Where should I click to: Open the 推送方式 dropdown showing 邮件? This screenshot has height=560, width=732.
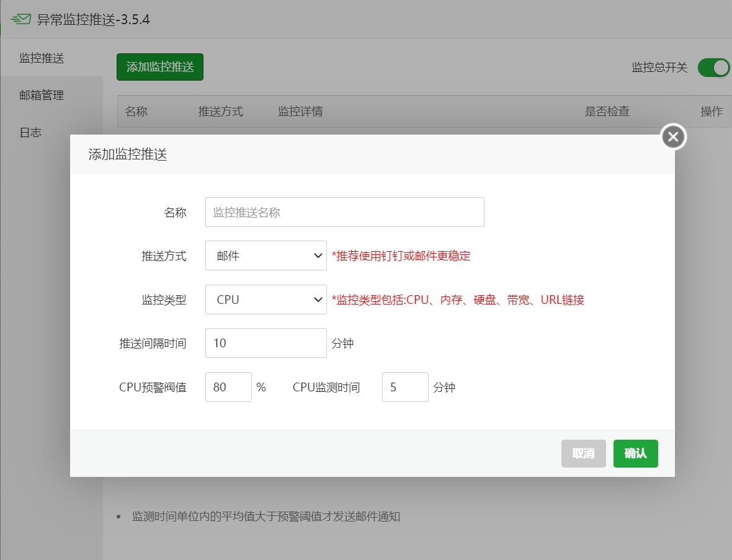266,256
